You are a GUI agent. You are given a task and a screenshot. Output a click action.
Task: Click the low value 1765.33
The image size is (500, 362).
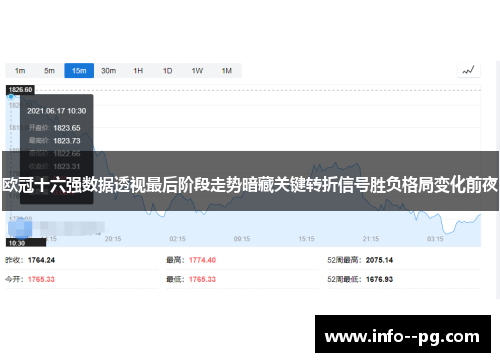click(x=202, y=279)
